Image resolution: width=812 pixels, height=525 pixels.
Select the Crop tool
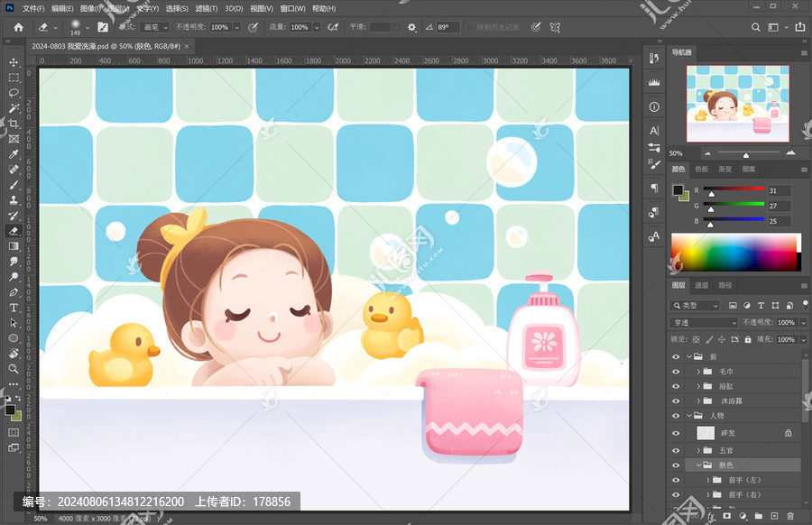coord(14,124)
